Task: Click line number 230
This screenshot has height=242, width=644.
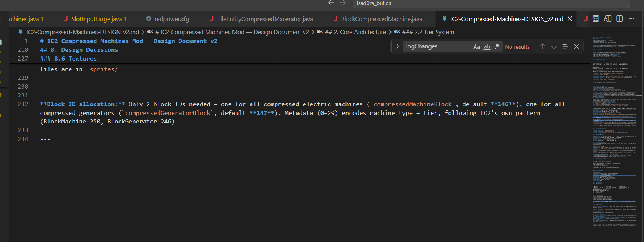Action: [23, 87]
